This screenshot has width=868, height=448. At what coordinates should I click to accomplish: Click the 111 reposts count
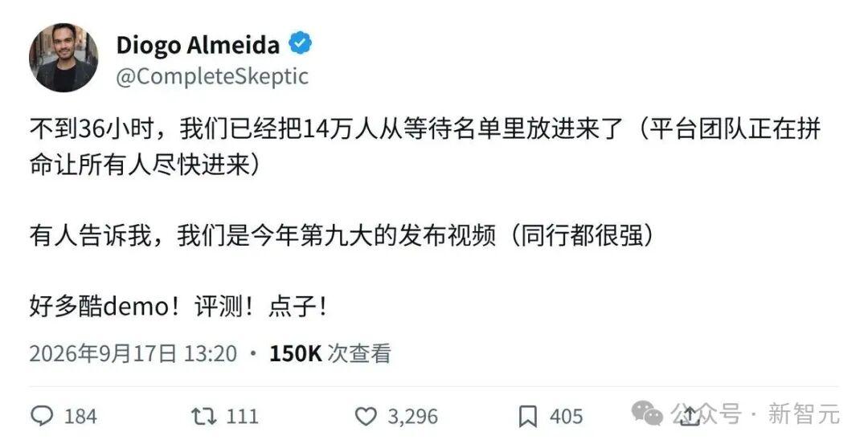click(243, 417)
